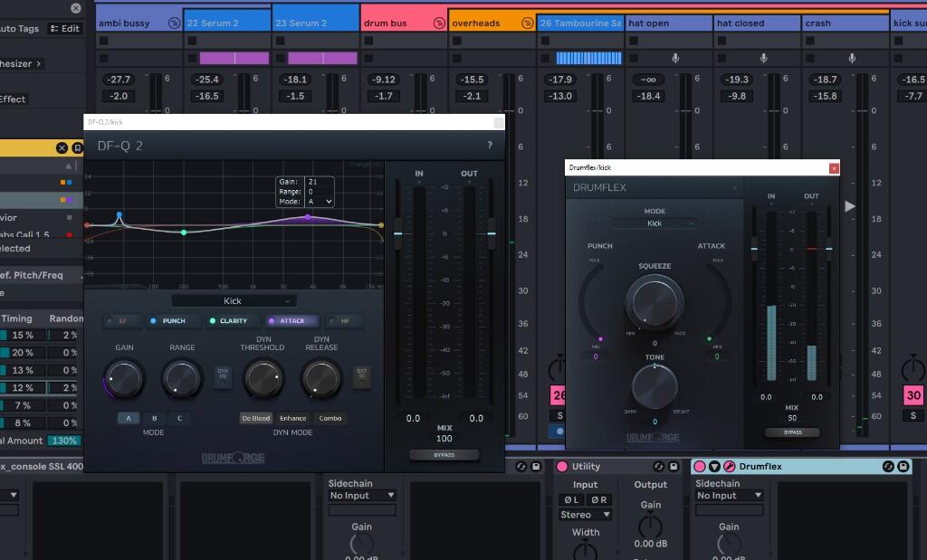The width and height of the screenshot is (927, 560).
Task: Clear search with gray X icon
Action: pyautogui.click(x=76, y=7)
